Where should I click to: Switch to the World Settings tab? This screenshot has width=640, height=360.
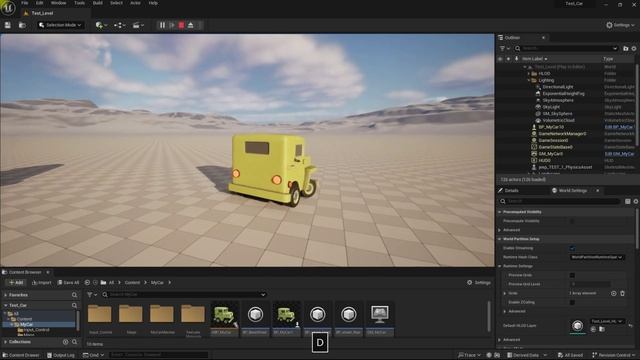[x=573, y=191]
